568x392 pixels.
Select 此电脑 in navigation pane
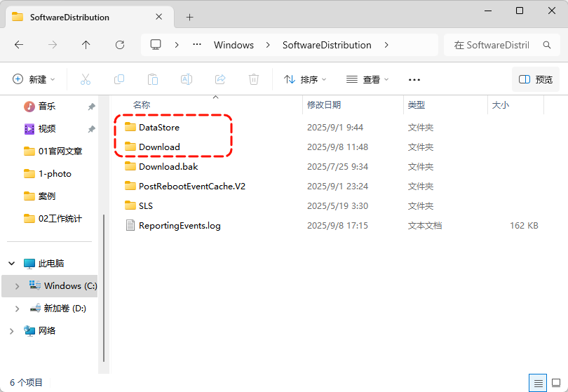click(44, 264)
